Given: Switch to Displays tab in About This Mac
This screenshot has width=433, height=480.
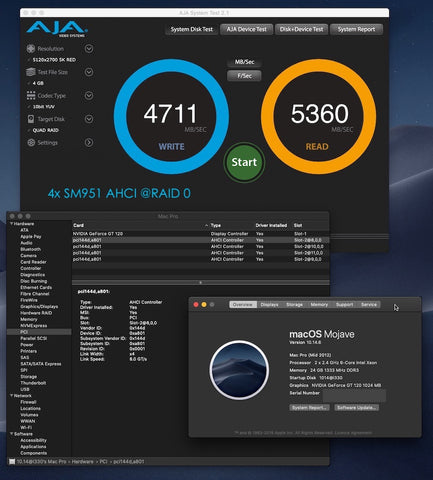Looking at the screenshot, I should pos(269,305).
